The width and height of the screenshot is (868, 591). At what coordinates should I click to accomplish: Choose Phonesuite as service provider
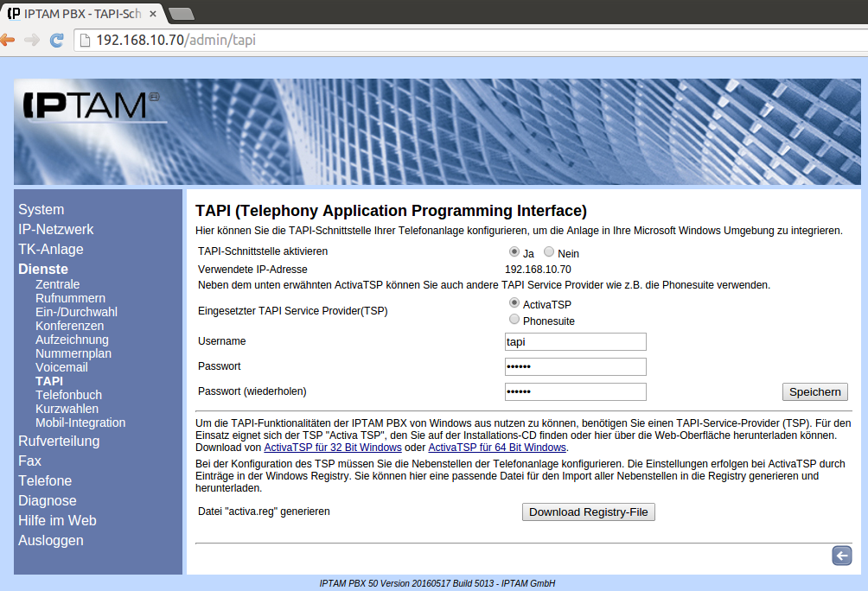click(514, 320)
